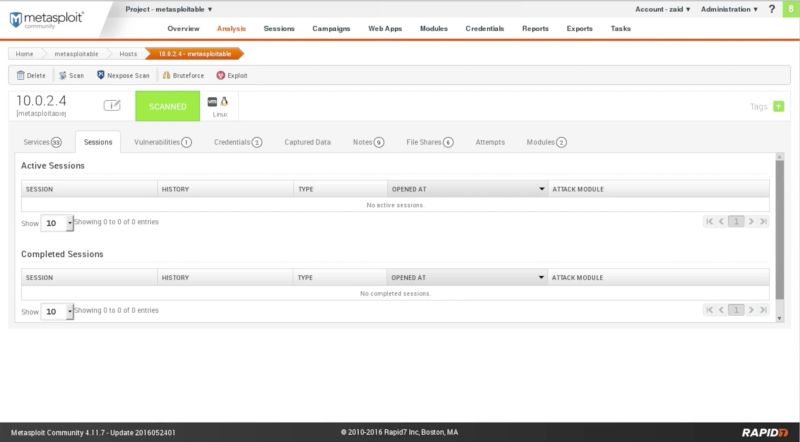Click the metasploitable breadcrumb
Image resolution: width=800 pixels, height=442 pixels.
click(x=76, y=54)
